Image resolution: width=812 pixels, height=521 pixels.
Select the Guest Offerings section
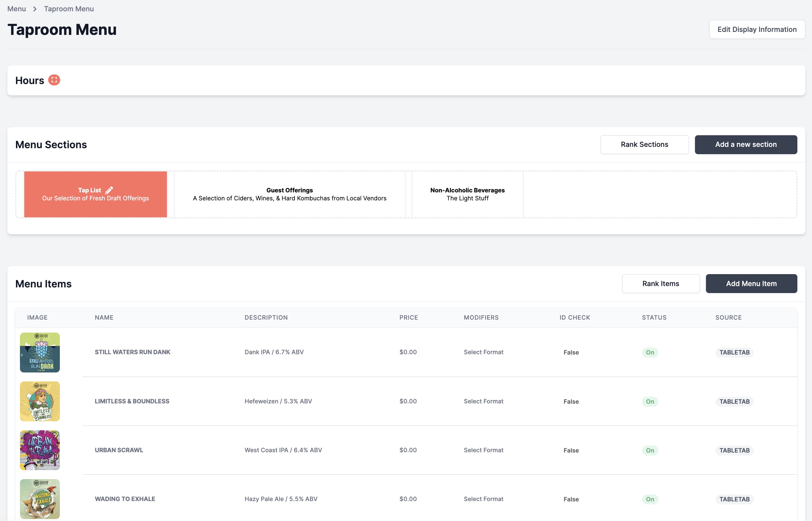point(289,194)
